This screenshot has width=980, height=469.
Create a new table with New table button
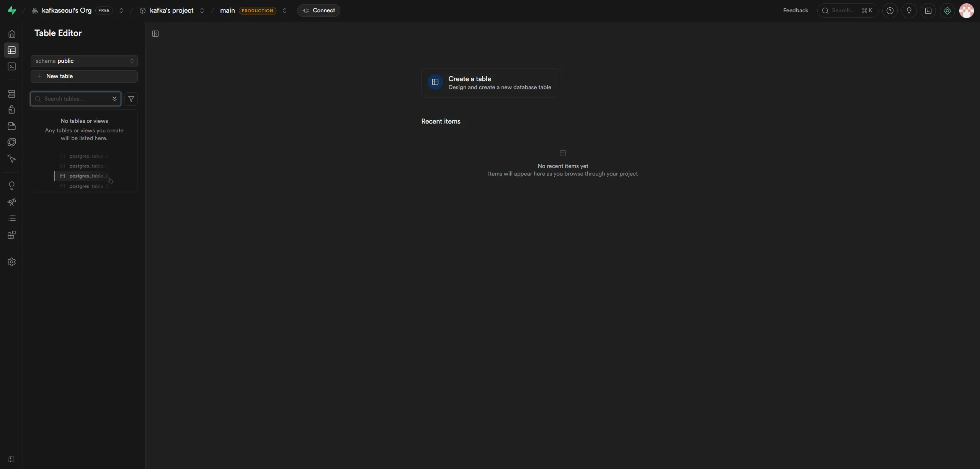pyautogui.click(x=84, y=76)
